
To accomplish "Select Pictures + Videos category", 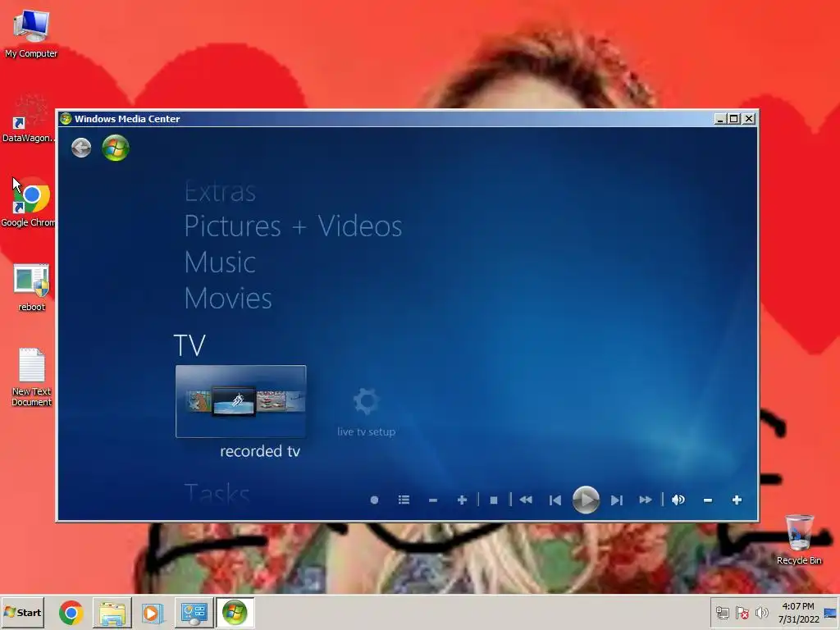I will (293, 226).
